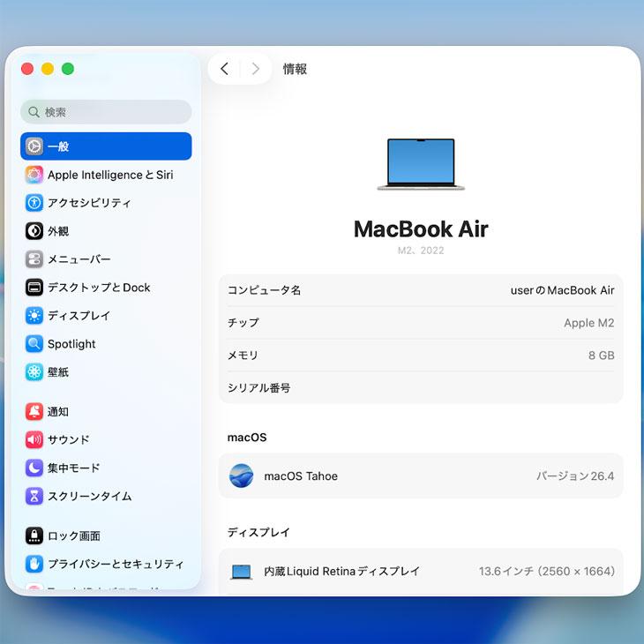Image resolution: width=644 pixels, height=644 pixels.
Task: Open 通知 settings
Action: coord(106,411)
